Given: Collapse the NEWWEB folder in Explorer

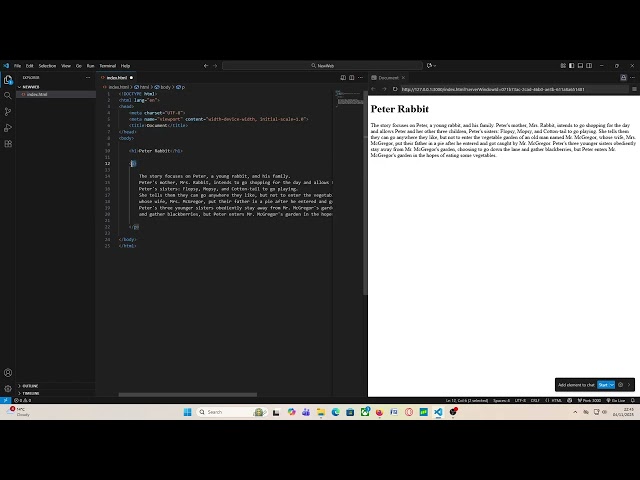Looking at the screenshot, I should tap(56, 87).
